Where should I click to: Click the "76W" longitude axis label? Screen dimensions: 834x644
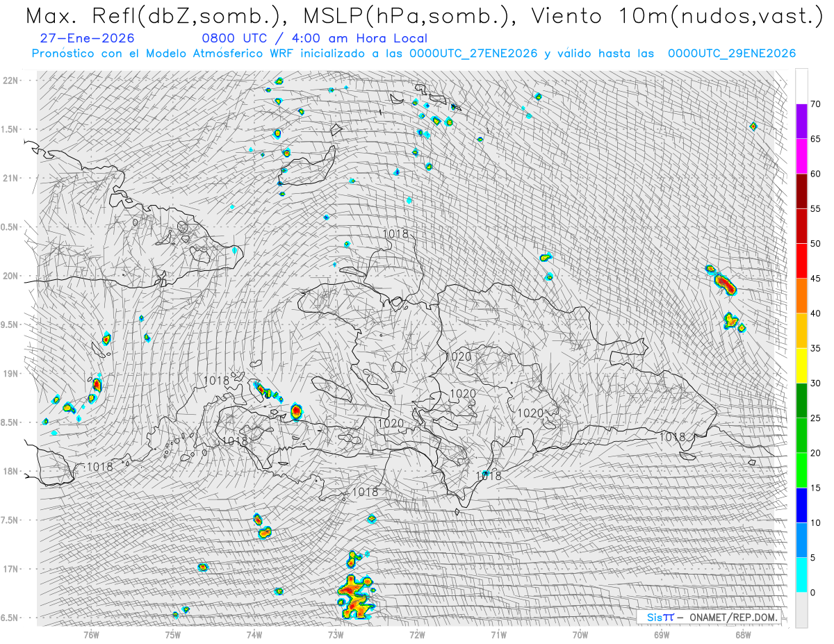point(91,634)
